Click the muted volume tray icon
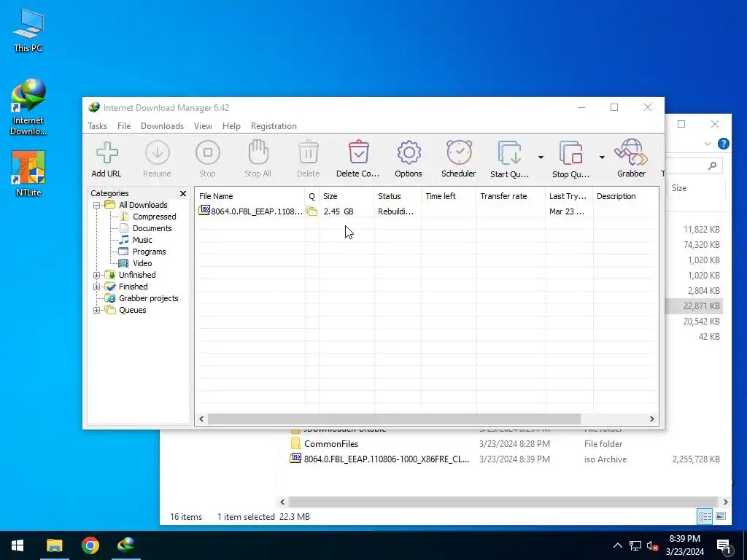Viewport: 747px width, 560px height. click(x=652, y=545)
